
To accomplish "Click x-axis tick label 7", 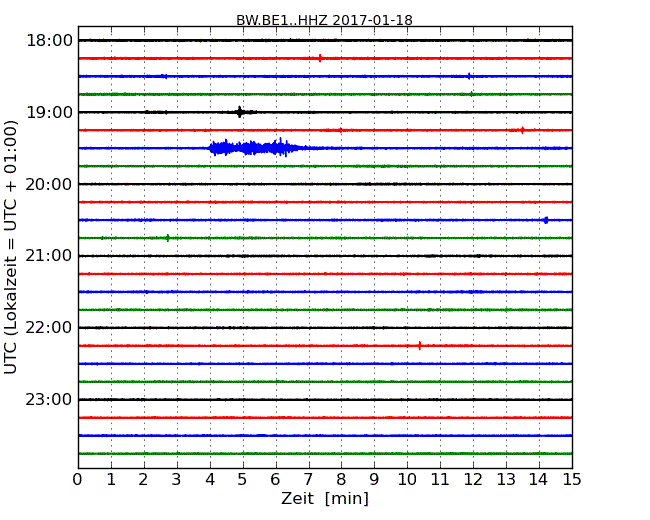I will click(309, 480).
